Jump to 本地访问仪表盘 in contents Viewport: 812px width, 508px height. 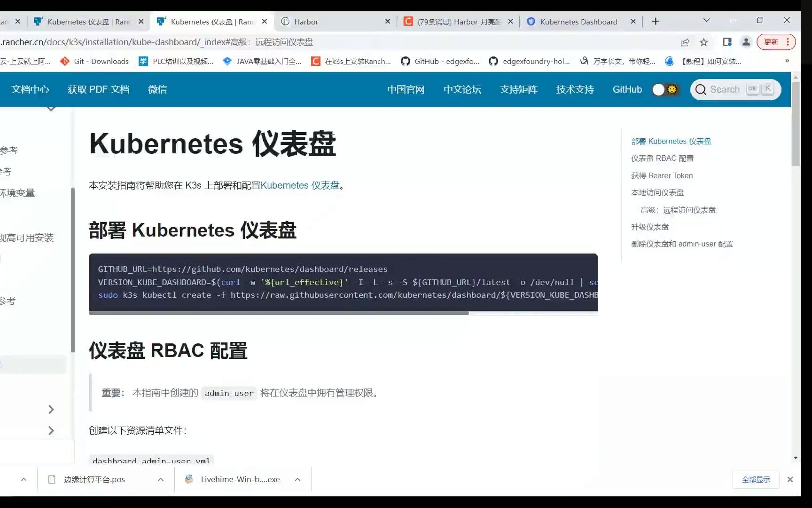point(657,193)
